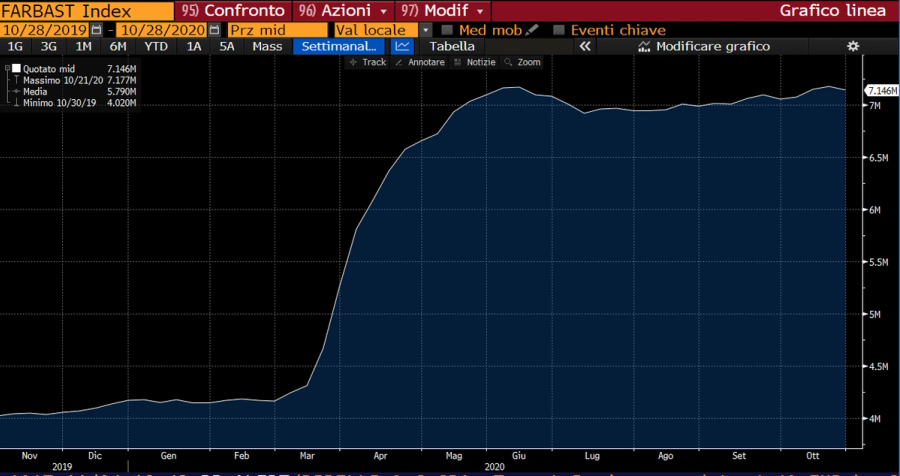Click the 5M y-axis label
Image resolution: width=900 pixels, height=476 pixels.
coord(875,314)
